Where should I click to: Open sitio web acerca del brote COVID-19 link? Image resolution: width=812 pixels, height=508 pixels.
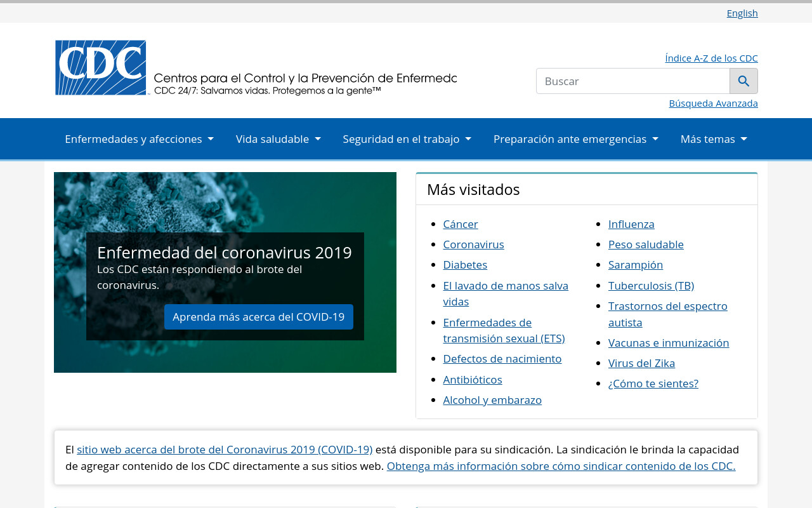[x=225, y=450]
